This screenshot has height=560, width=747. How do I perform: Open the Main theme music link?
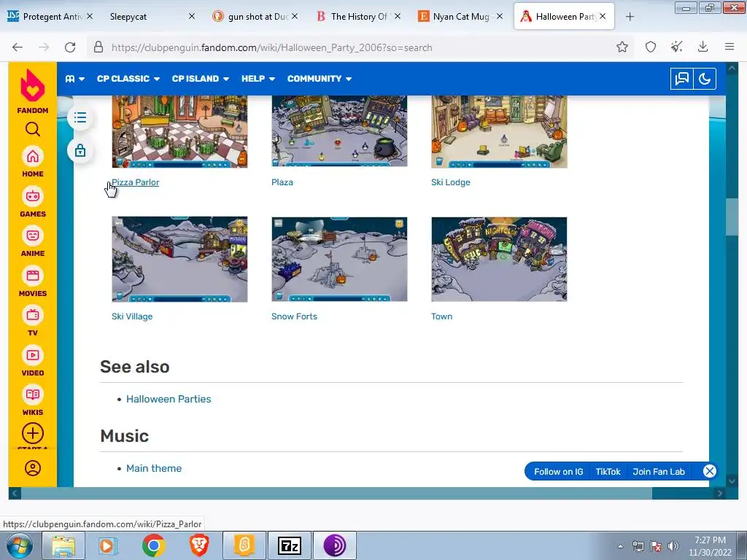(153, 468)
